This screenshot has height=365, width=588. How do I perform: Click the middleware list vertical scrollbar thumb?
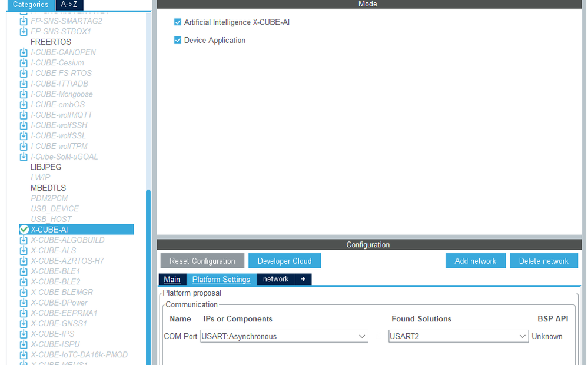coord(148,277)
